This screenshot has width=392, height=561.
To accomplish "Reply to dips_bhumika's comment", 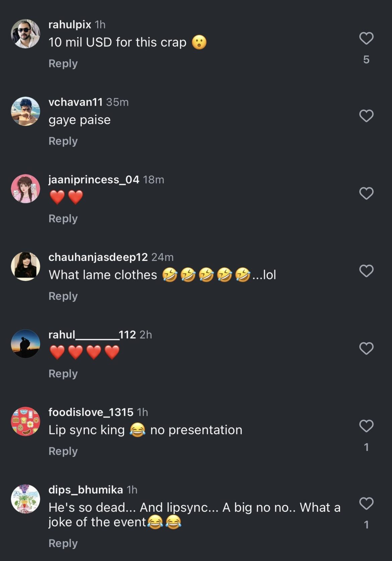I will 63,543.
